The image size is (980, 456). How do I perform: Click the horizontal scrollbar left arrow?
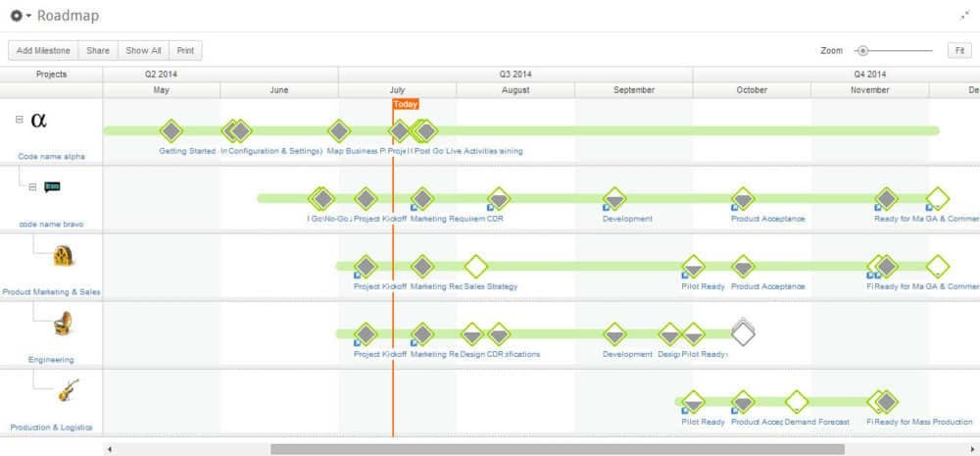110,449
